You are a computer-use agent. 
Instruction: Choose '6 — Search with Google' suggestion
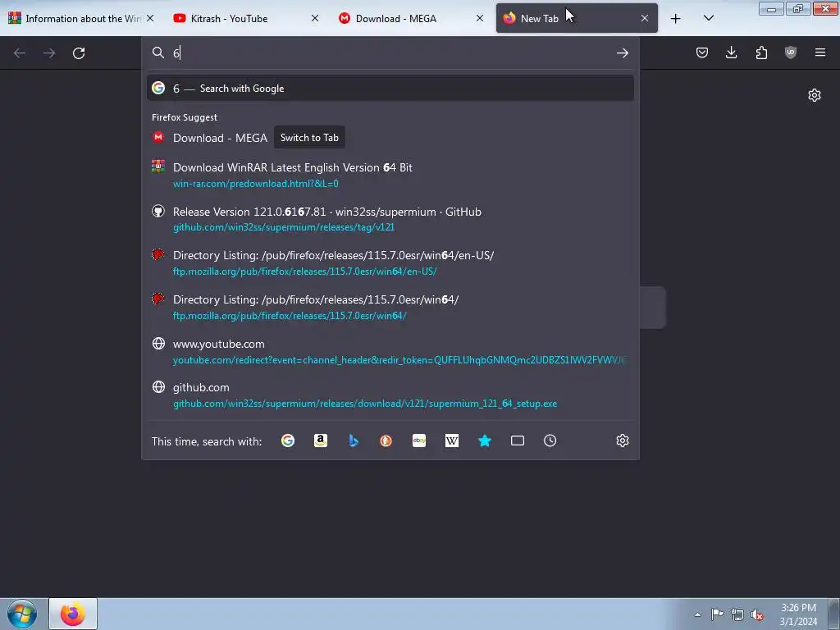tap(390, 89)
